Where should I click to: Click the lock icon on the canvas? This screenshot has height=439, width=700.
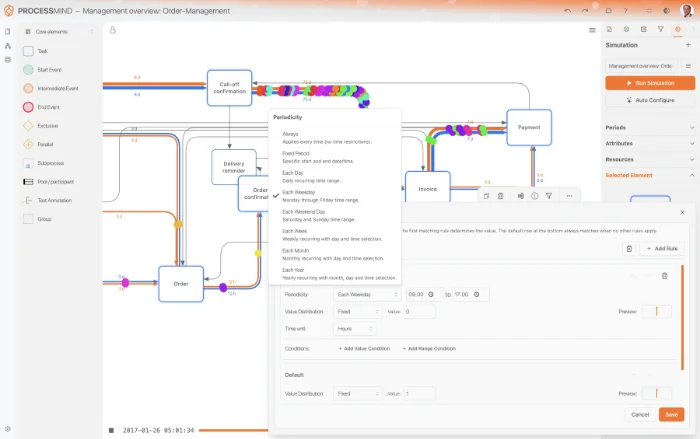coord(111,30)
